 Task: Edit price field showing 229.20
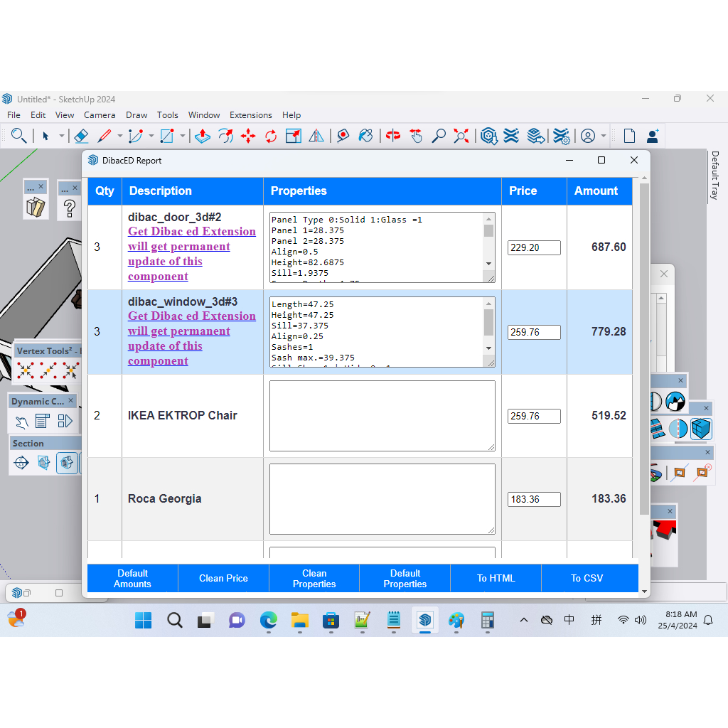534,247
